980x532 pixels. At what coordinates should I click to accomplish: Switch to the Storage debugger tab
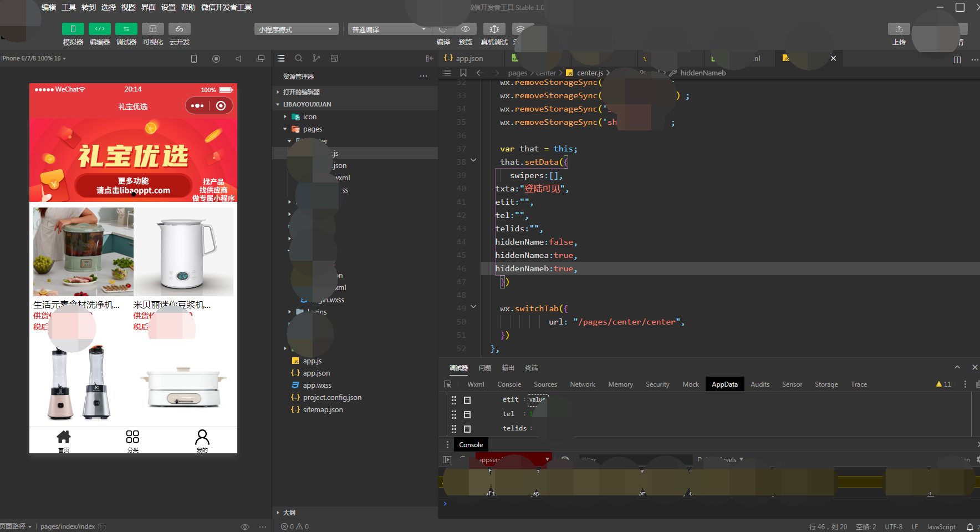826,384
